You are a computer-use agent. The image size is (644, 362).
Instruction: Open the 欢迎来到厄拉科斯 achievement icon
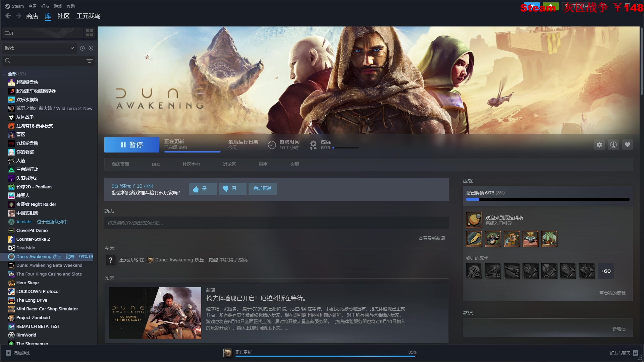[x=474, y=220]
